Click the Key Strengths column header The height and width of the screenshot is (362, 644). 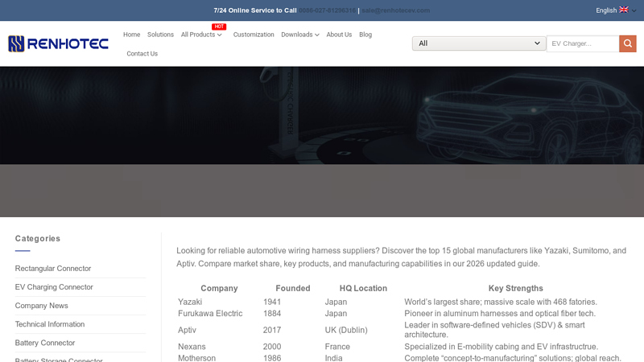click(515, 288)
